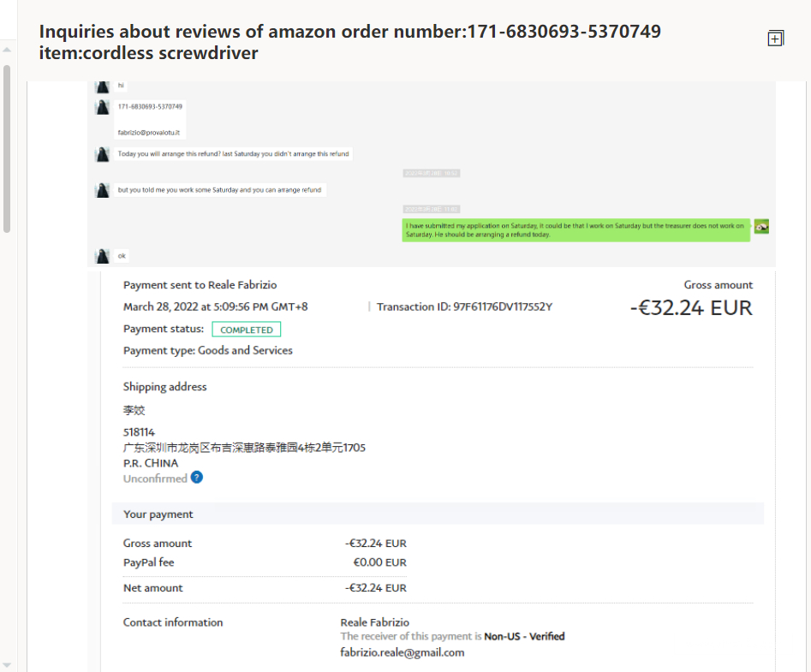Image resolution: width=811 pixels, height=672 pixels.
Task: Click the avatar beside the 'hi' message
Action: [103, 86]
